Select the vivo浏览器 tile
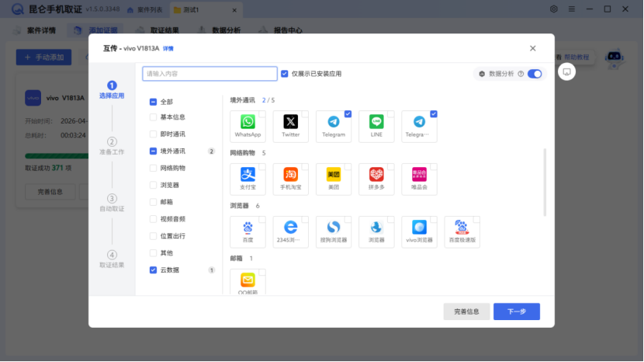Screen dimensions: 644x362 pyautogui.click(x=419, y=232)
